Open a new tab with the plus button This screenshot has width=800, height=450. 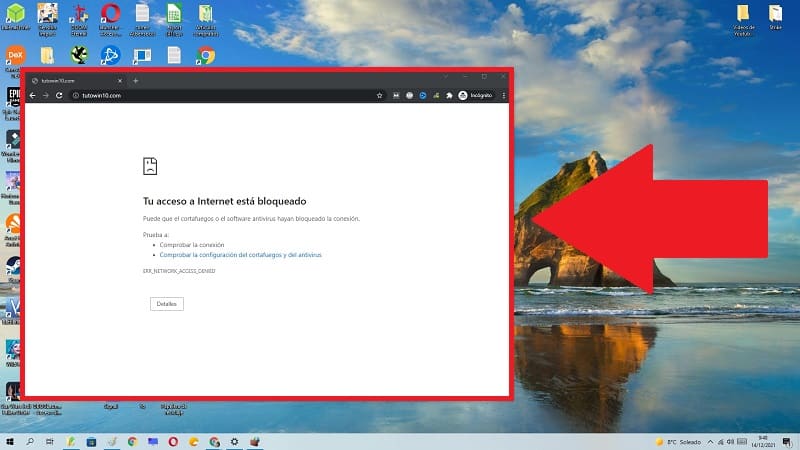(x=136, y=81)
